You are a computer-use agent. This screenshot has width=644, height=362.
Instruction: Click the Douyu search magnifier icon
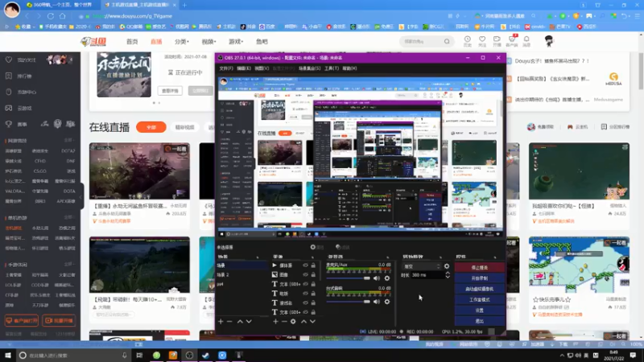(x=447, y=42)
